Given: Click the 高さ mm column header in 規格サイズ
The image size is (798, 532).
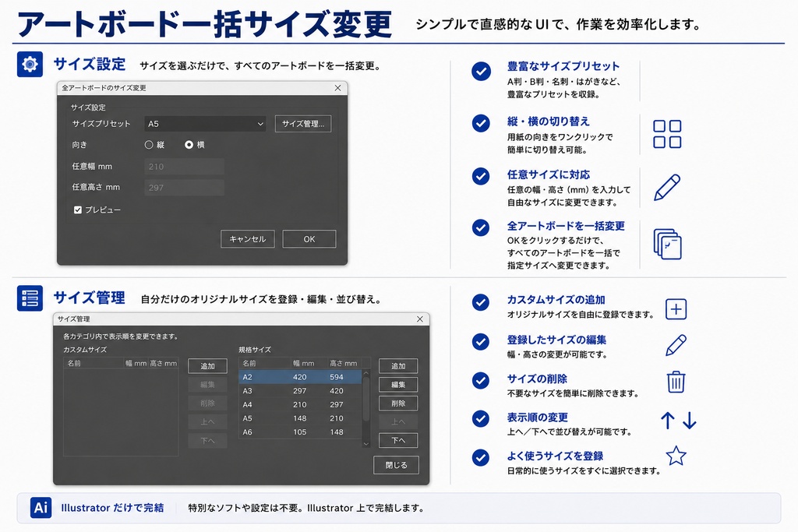Looking at the screenshot, I should click(x=344, y=363).
